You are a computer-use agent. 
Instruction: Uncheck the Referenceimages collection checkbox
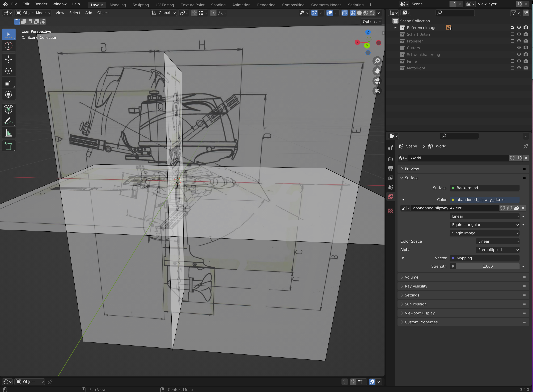(x=512, y=28)
